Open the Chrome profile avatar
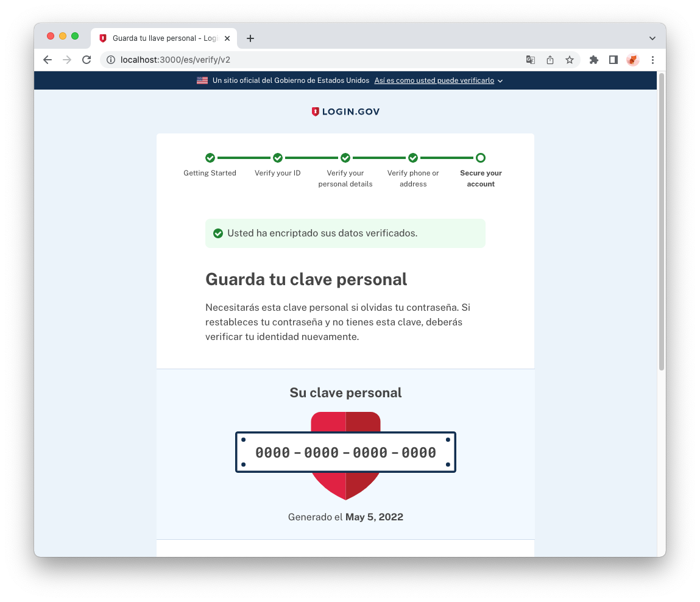This screenshot has width=700, height=602. click(x=632, y=60)
